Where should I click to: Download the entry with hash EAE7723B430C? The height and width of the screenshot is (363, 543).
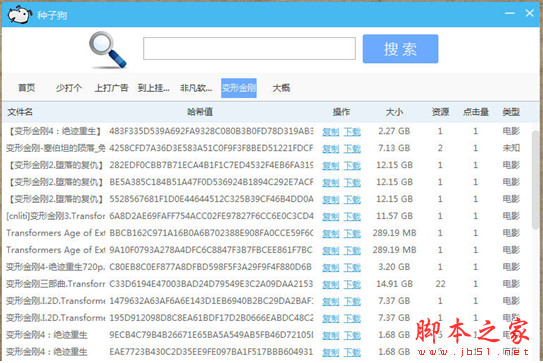(352, 352)
